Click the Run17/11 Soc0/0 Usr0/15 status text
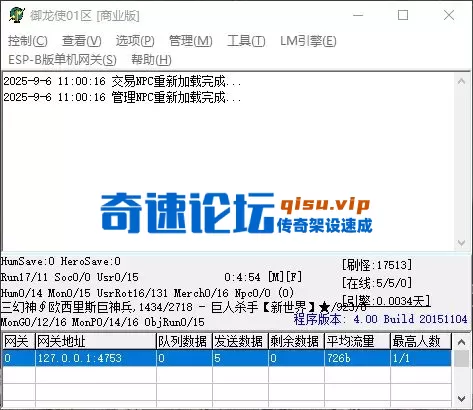This screenshot has width=473, height=410. point(70,277)
